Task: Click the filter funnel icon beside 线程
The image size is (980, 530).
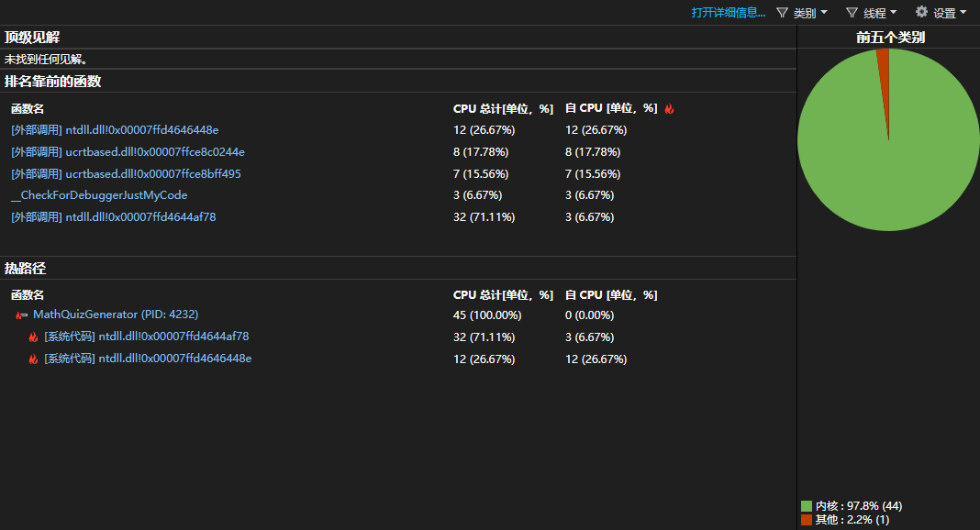Action: point(852,13)
